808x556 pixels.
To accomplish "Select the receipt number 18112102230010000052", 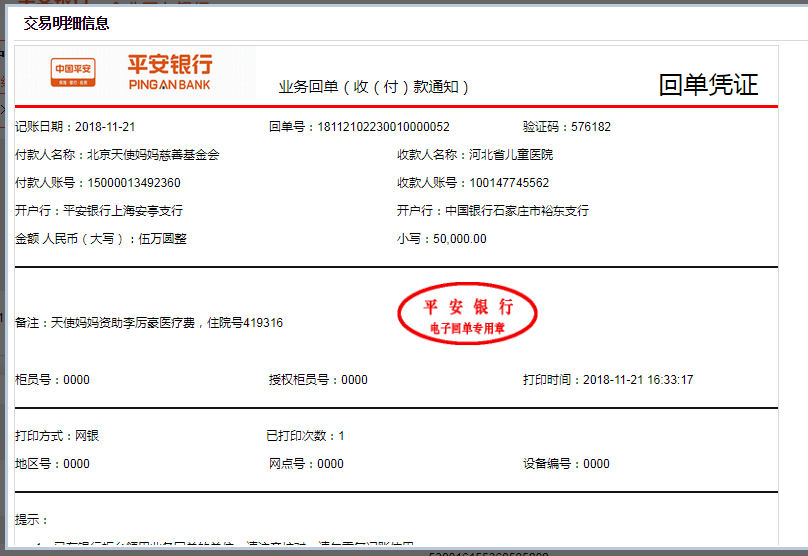I will 383,127.
